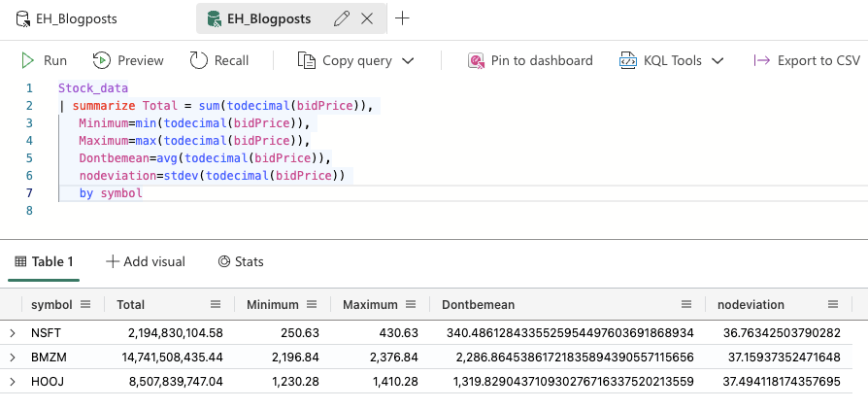Screen dimensions: 868x409
Task: Recall the previous query
Action: pos(219,60)
